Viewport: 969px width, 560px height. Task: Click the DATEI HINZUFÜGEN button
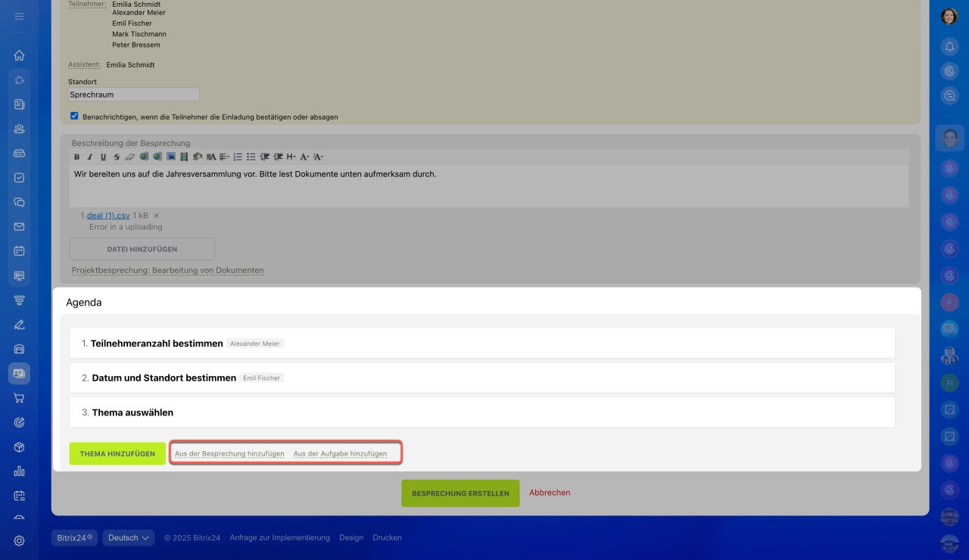(142, 249)
